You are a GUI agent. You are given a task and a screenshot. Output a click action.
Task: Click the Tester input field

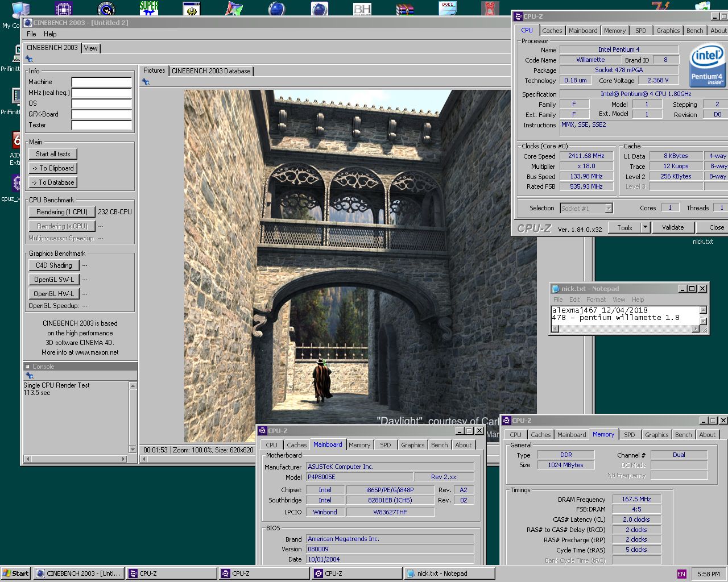[x=101, y=125]
